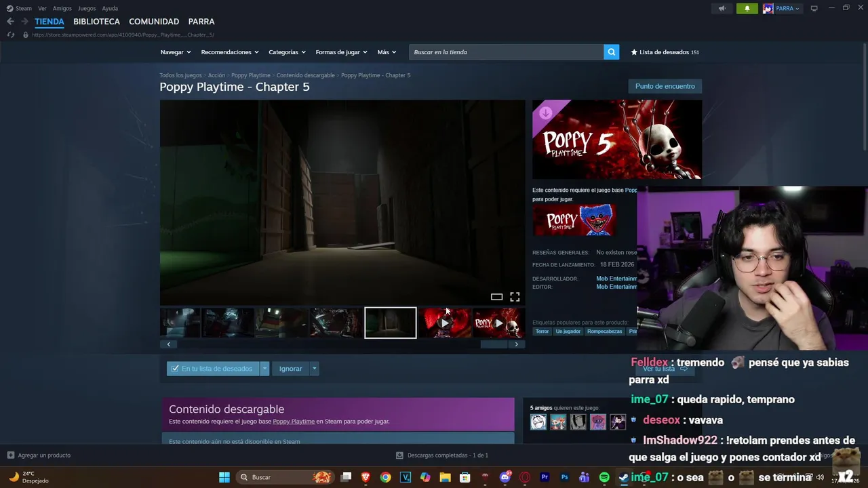
Task: Open the Amigos menu
Action: [x=62, y=8]
